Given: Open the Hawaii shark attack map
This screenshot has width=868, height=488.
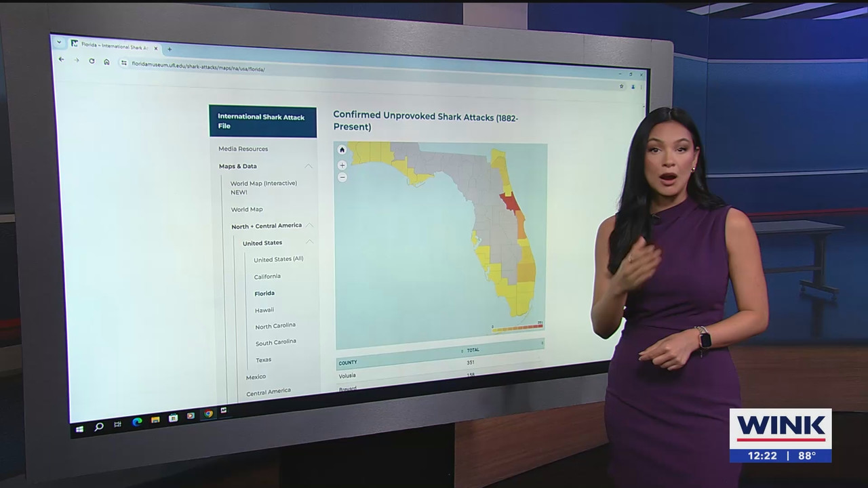Looking at the screenshot, I should click(x=264, y=310).
